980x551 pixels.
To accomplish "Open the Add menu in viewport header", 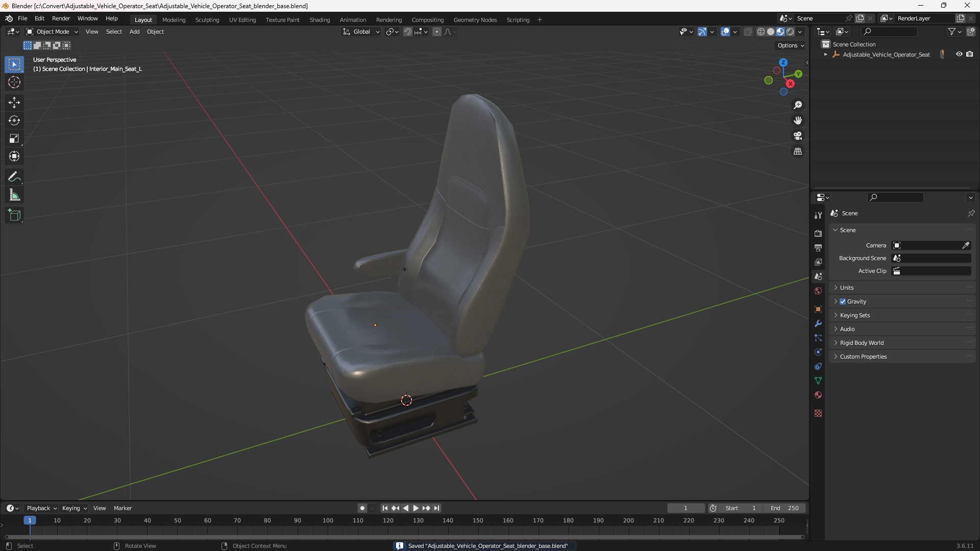I will [x=134, y=32].
